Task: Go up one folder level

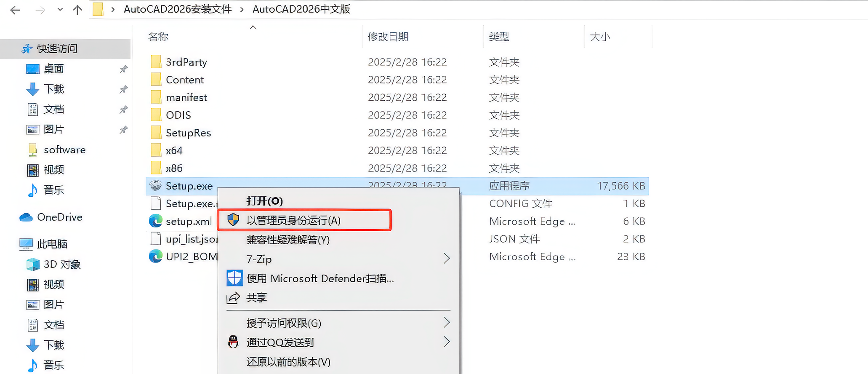Action: tap(77, 10)
